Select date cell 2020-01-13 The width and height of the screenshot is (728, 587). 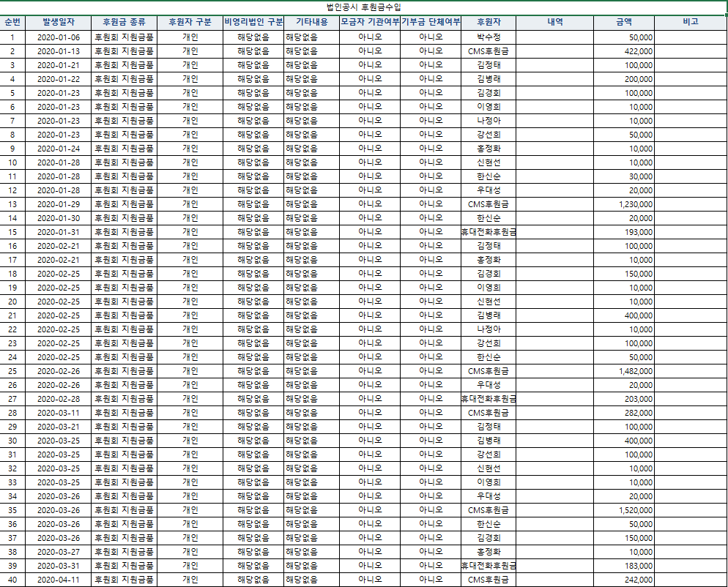pos(59,51)
